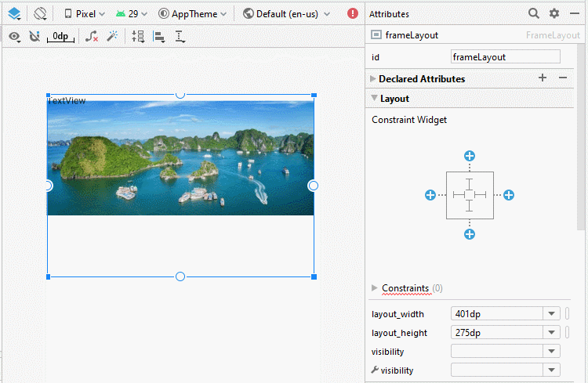
Task: Add left constraint in Constraint Widget
Action: coord(430,195)
